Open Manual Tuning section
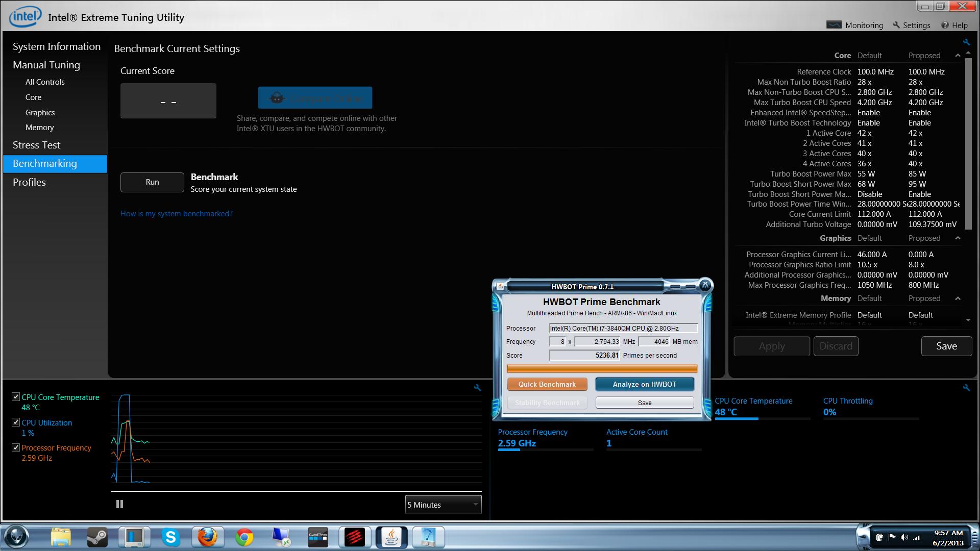The width and height of the screenshot is (980, 551). 46,65
